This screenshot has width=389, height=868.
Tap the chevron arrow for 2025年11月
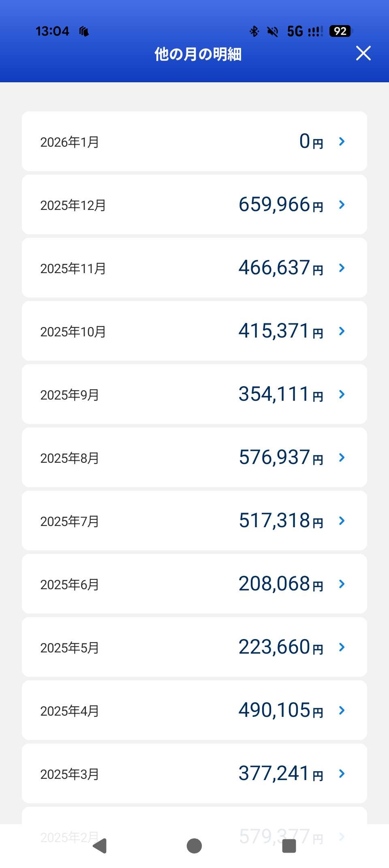[342, 268]
